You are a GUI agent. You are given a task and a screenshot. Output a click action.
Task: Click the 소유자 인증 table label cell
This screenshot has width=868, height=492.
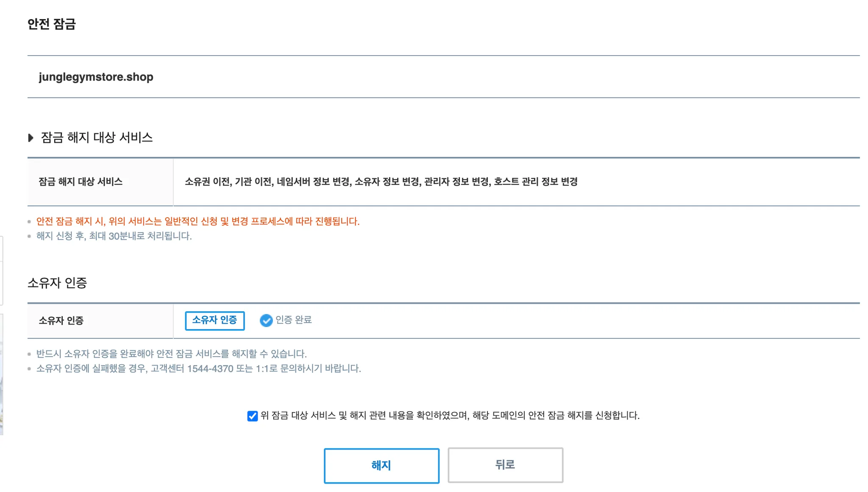tap(100, 321)
